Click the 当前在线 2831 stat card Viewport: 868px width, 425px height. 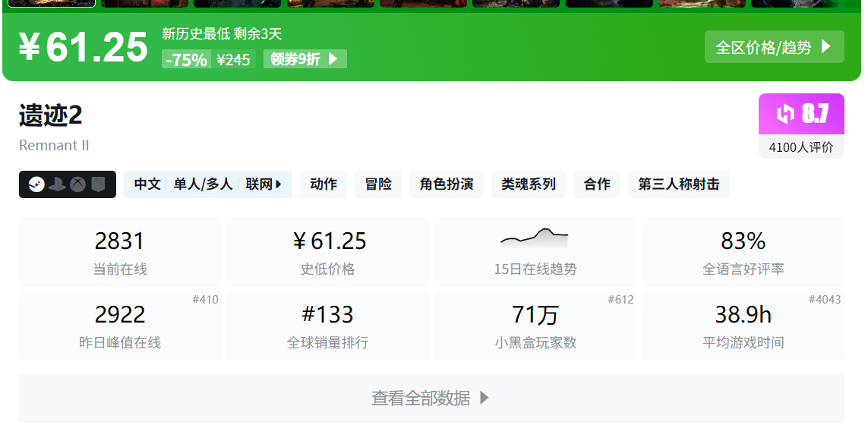point(120,252)
